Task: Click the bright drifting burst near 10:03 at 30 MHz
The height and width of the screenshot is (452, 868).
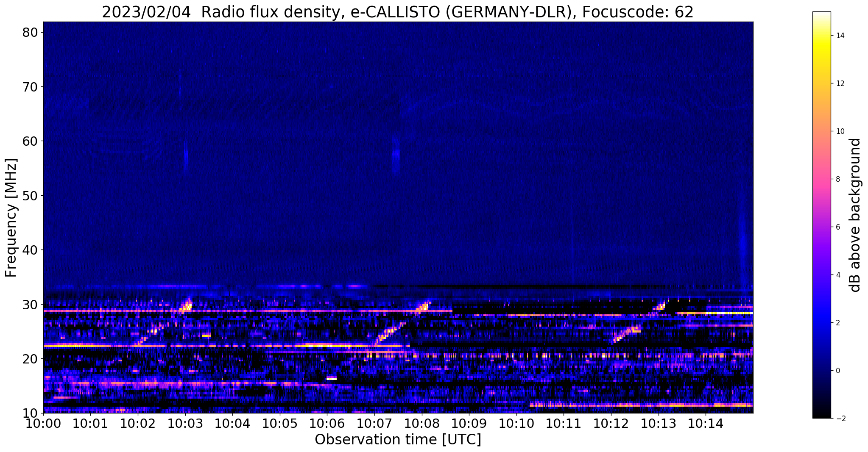Action: (185, 306)
